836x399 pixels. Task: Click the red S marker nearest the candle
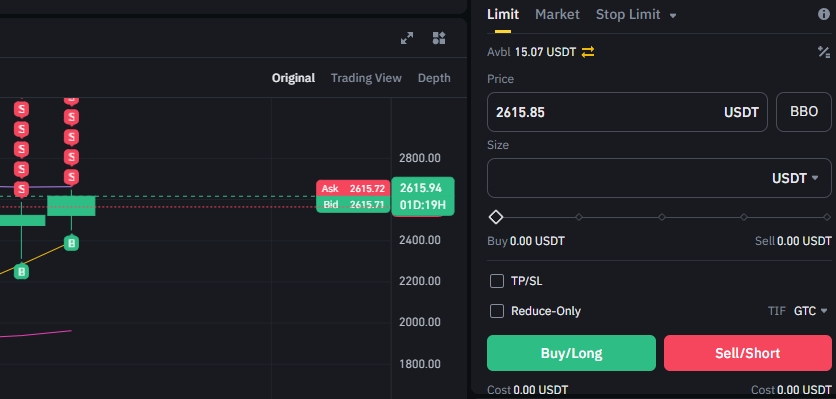pyautogui.click(x=71, y=177)
